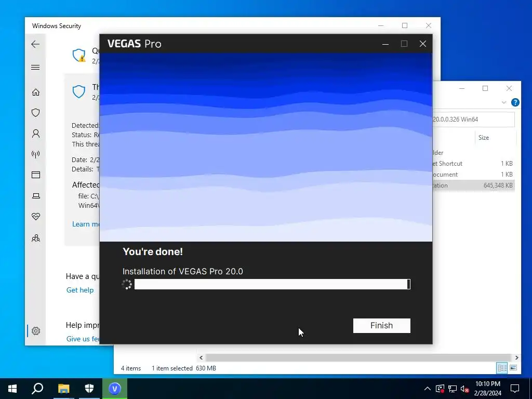Open Family options icon in sidebar
Image resolution: width=532 pixels, height=399 pixels.
tap(36, 238)
